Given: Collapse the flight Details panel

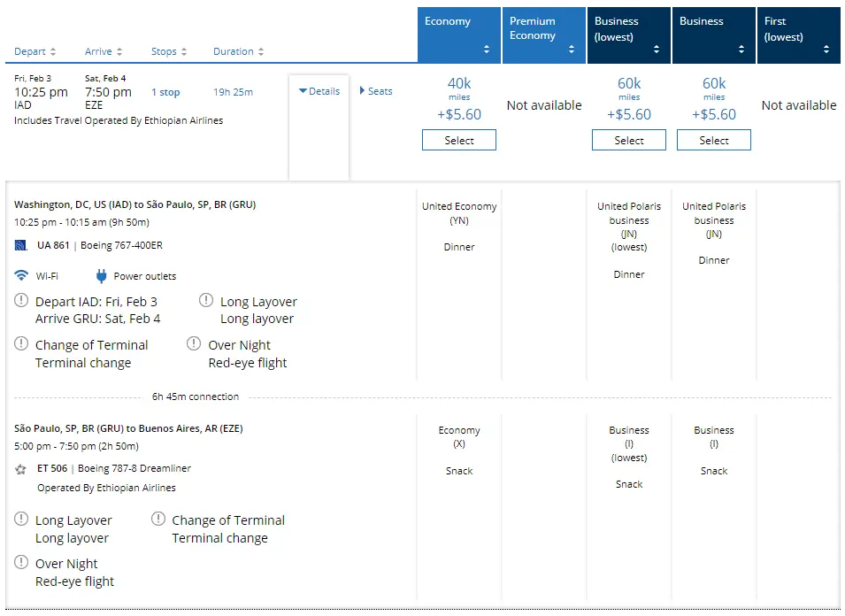Looking at the screenshot, I should point(319,91).
